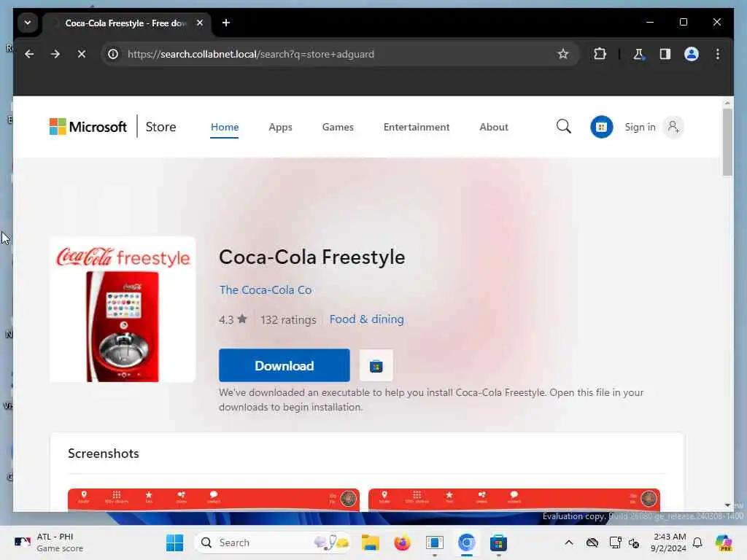Click scrollbar down arrow
Image resolution: width=747 pixels, height=560 pixels.
coord(727,505)
